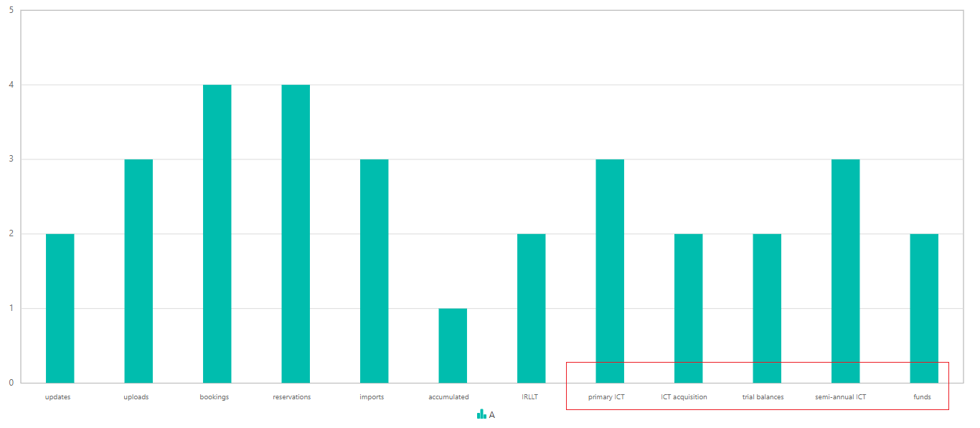This screenshot has width=980, height=428.
Task: Click the accumulated bar
Action: pyautogui.click(x=453, y=345)
